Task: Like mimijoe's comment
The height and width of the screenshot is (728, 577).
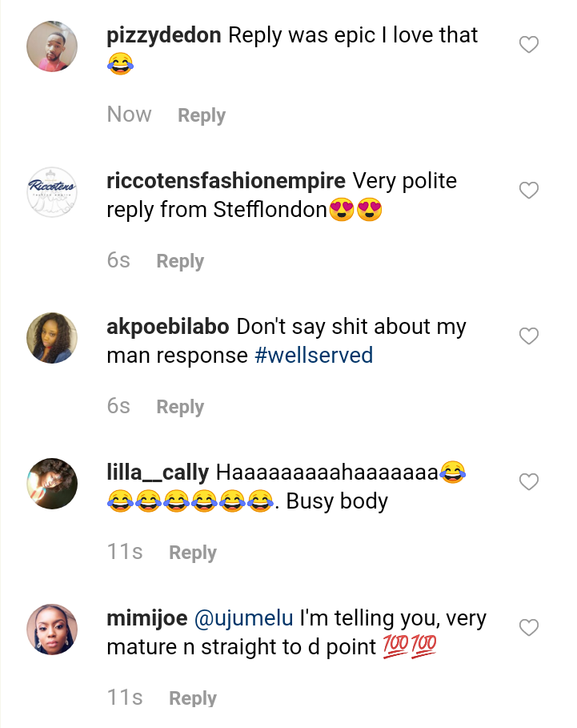Action: (x=529, y=628)
